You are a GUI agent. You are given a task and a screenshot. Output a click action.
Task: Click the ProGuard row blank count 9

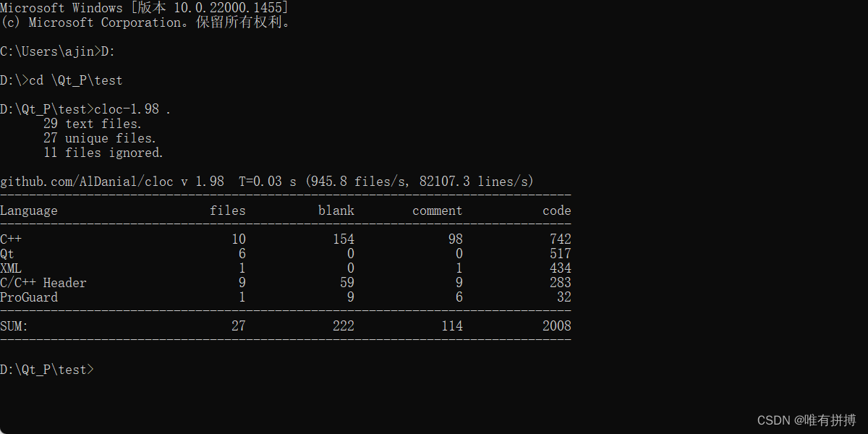click(x=351, y=297)
